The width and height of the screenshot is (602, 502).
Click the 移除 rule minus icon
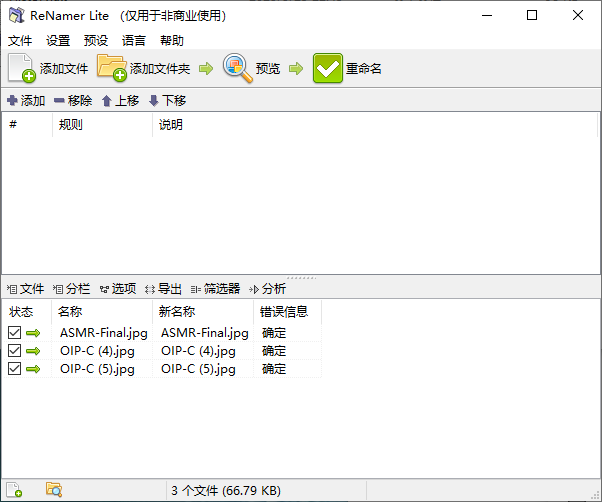(x=59, y=101)
